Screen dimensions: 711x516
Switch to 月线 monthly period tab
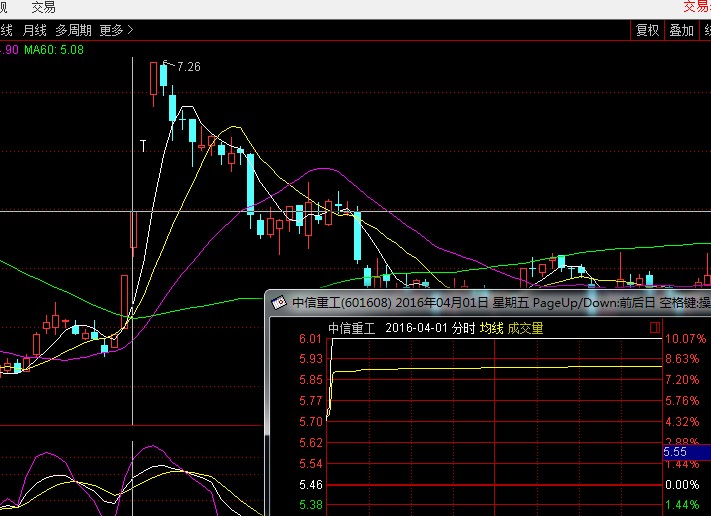pos(34,30)
